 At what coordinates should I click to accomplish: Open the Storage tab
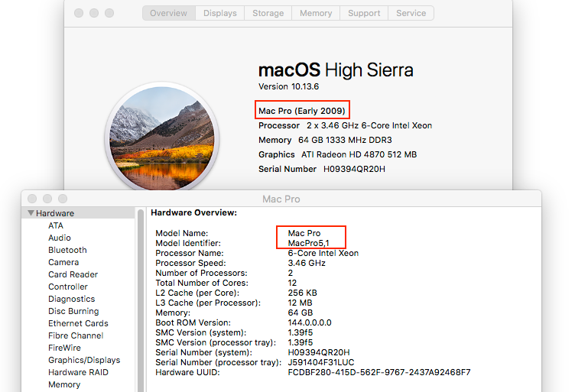[268, 13]
